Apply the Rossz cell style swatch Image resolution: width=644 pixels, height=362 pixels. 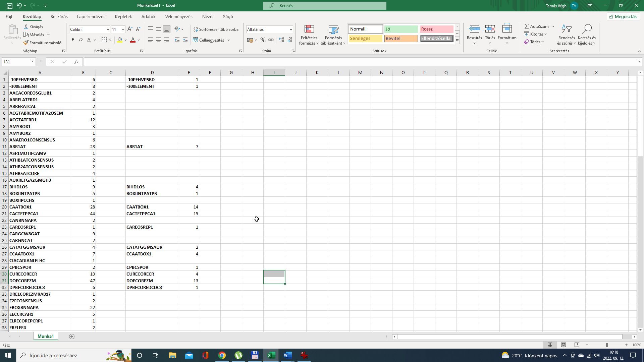point(436,29)
